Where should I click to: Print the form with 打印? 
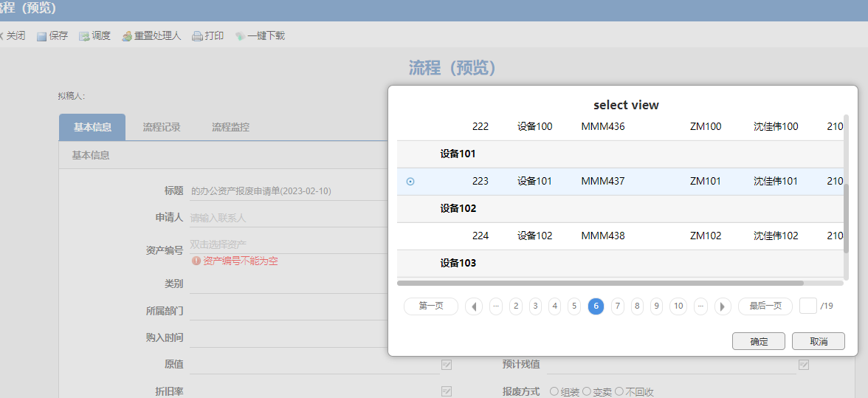click(207, 36)
